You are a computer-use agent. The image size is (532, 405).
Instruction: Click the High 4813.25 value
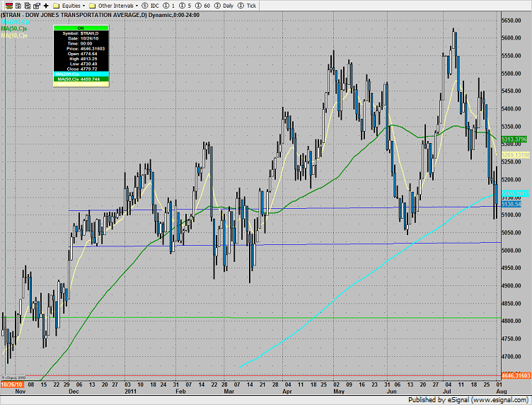click(x=89, y=59)
